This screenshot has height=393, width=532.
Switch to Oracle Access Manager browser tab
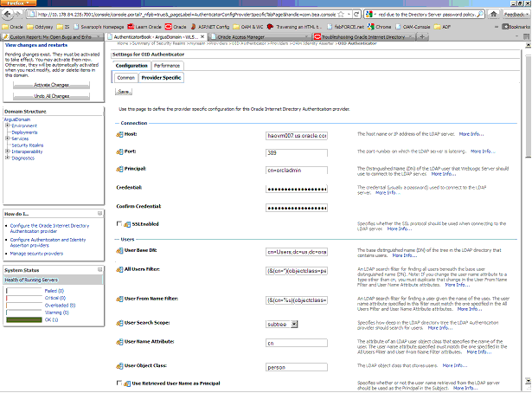coord(260,36)
